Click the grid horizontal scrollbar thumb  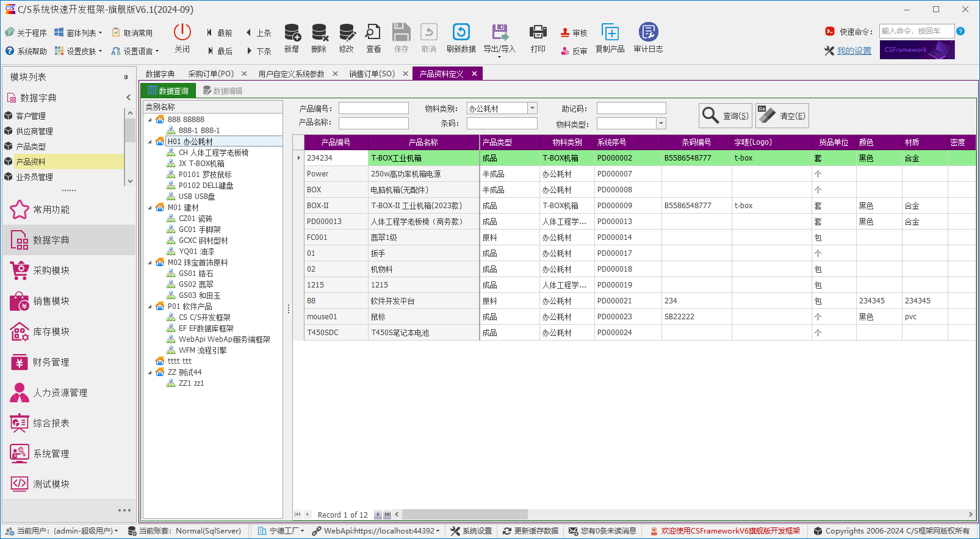coord(464,515)
